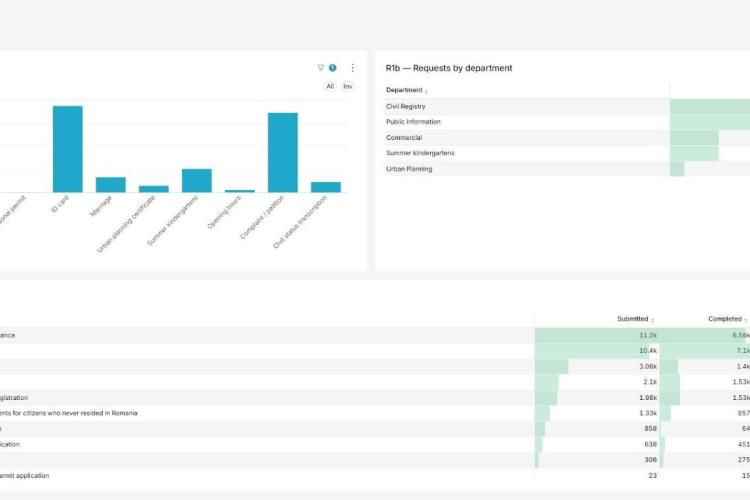Click the ID card bar in chart
Image resolution: width=750 pixels, height=500 pixels.
click(68, 149)
